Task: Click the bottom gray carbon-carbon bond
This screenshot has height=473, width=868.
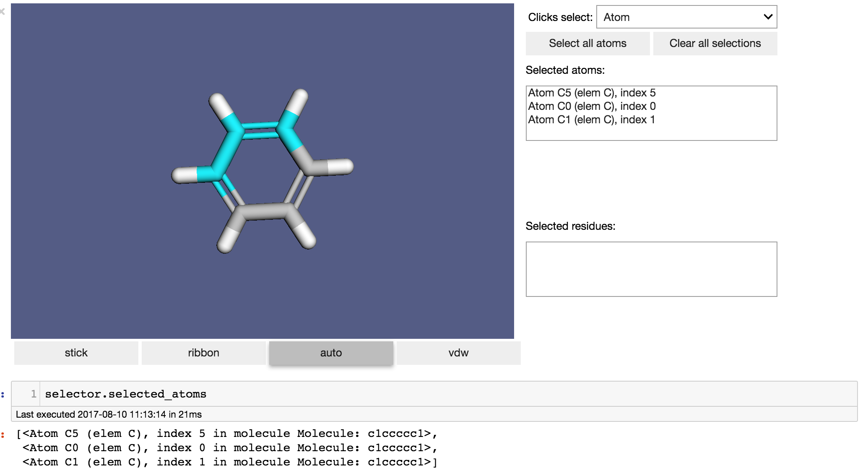Action: tap(265, 212)
